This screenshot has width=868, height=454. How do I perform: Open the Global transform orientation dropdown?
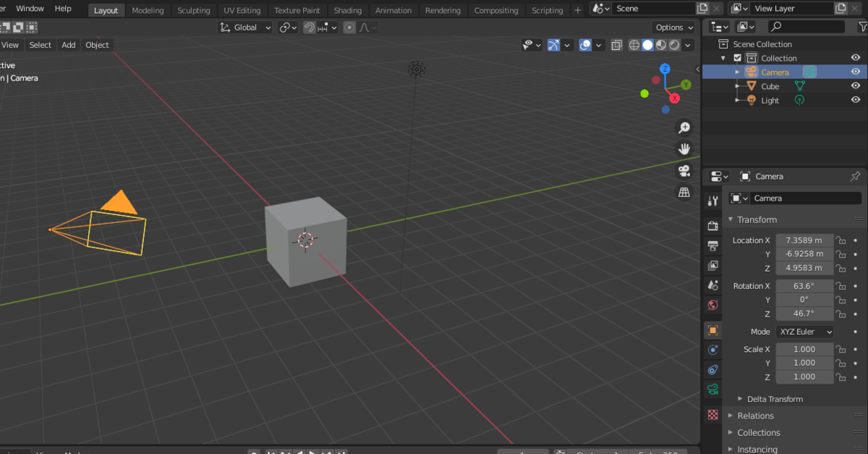pos(246,28)
